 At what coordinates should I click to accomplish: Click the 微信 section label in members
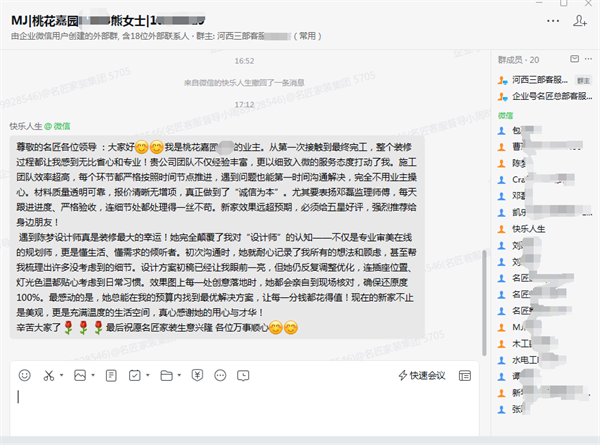point(505,116)
